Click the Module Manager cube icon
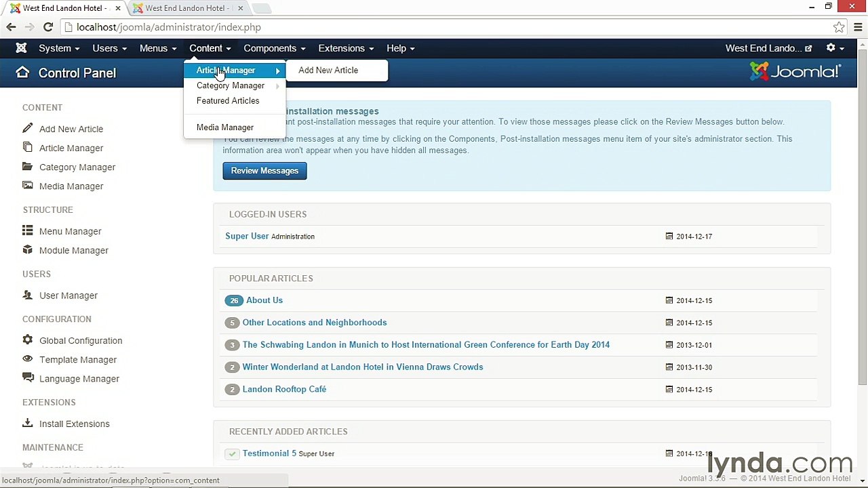The width and height of the screenshot is (868, 488). tap(27, 249)
